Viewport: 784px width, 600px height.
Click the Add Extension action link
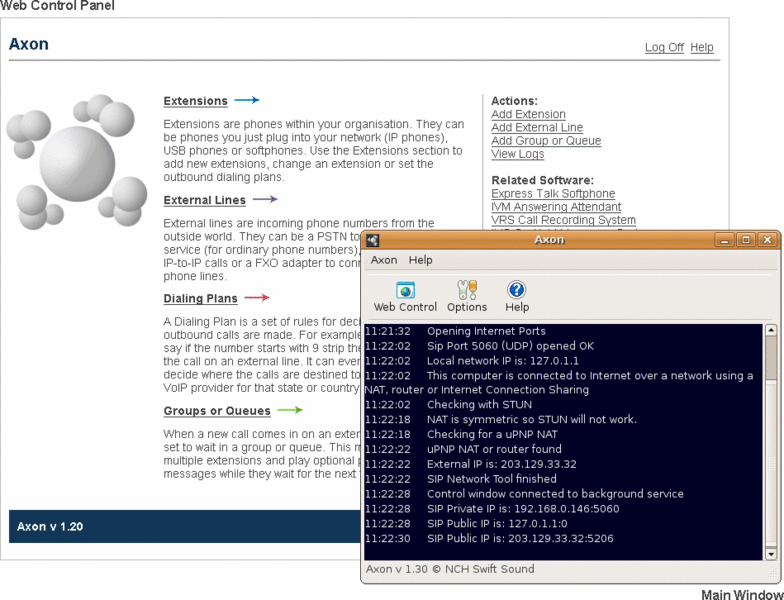tap(528, 114)
